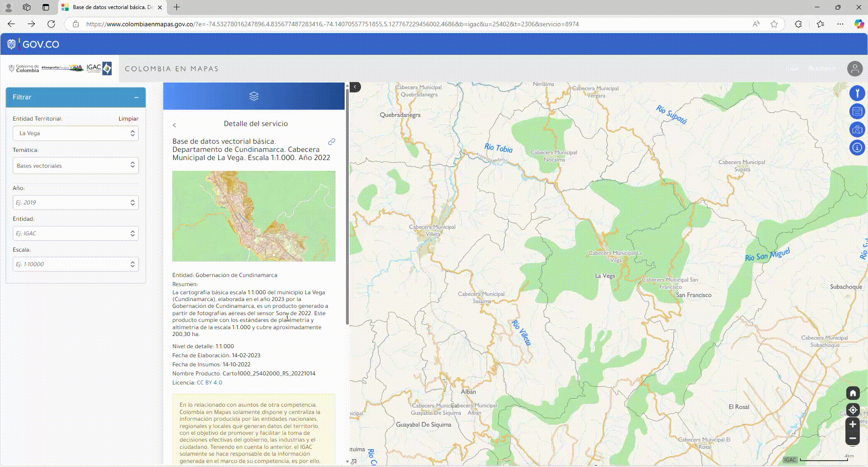
Task: Click the home extent button on map
Action: tap(853, 393)
